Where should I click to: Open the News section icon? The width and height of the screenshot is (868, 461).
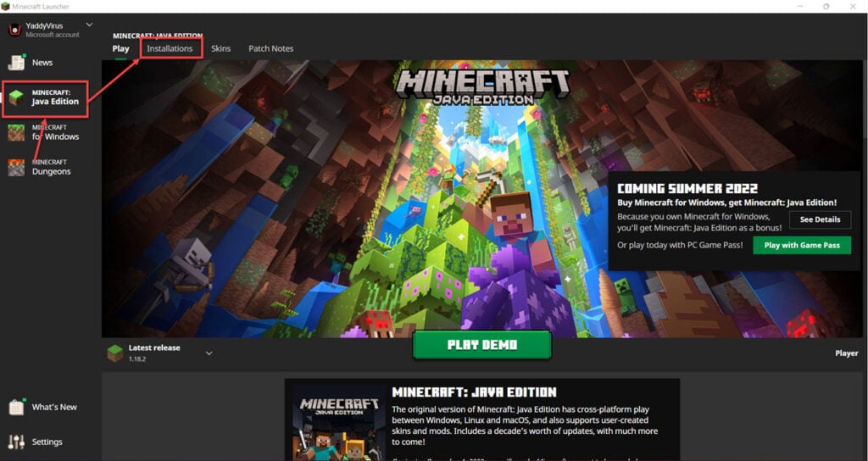click(17, 63)
